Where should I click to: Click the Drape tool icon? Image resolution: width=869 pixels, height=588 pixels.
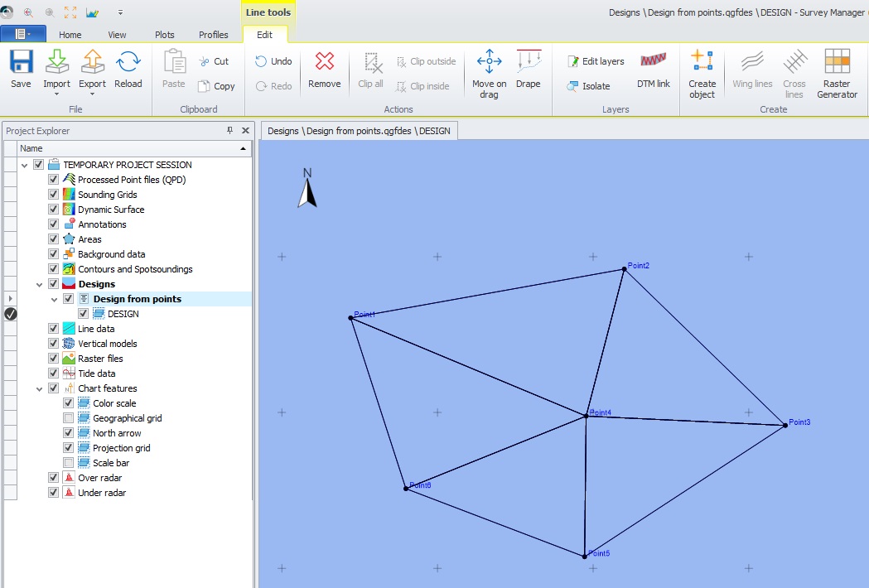pyautogui.click(x=528, y=63)
